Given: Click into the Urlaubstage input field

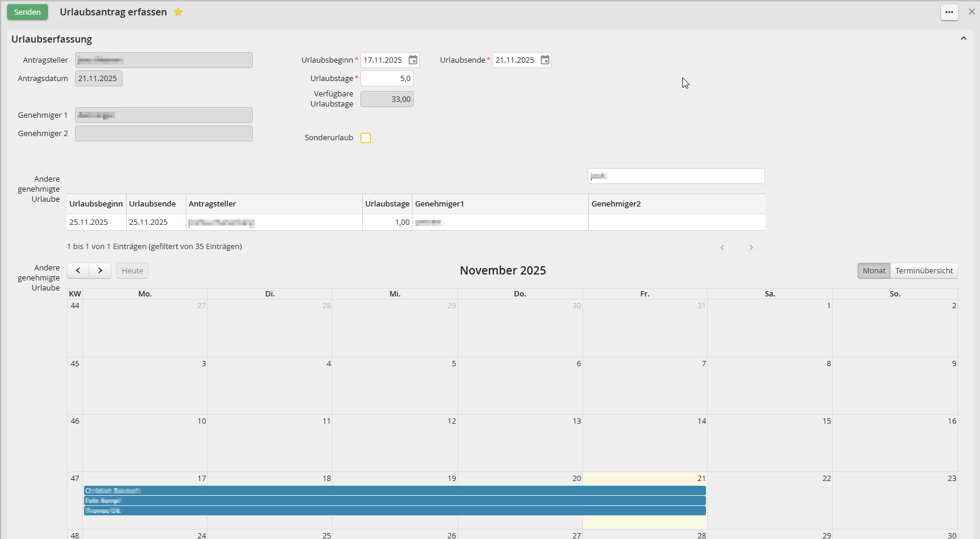Looking at the screenshot, I should [x=386, y=79].
